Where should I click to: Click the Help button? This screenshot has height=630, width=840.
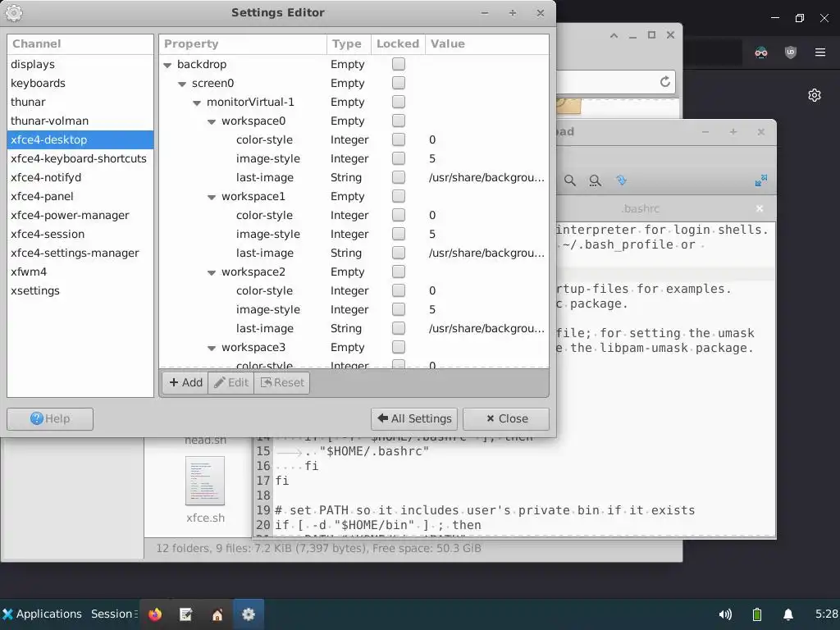50,419
